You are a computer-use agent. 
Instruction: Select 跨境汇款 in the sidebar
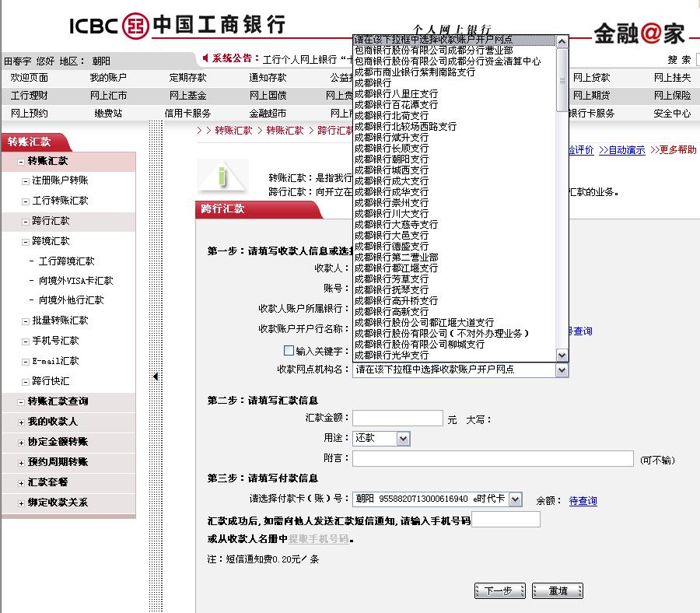click(x=51, y=241)
